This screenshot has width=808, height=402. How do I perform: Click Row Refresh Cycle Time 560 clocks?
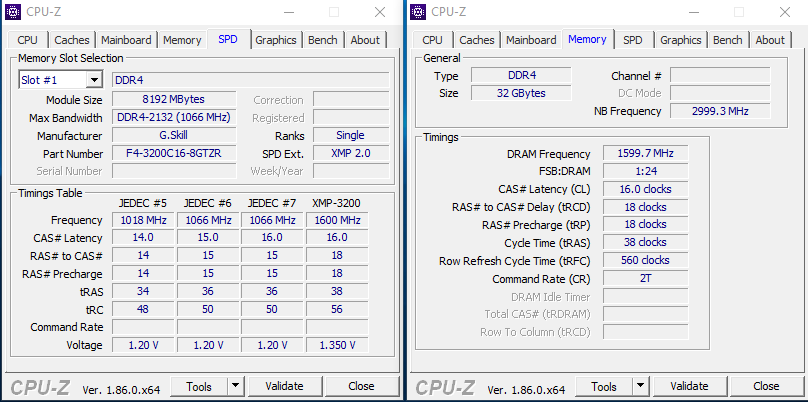click(x=645, y=260)
